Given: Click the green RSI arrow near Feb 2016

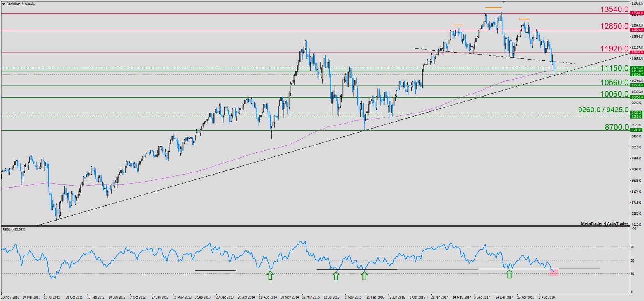Looking at the screenshot, I should (x=364, y=276).
